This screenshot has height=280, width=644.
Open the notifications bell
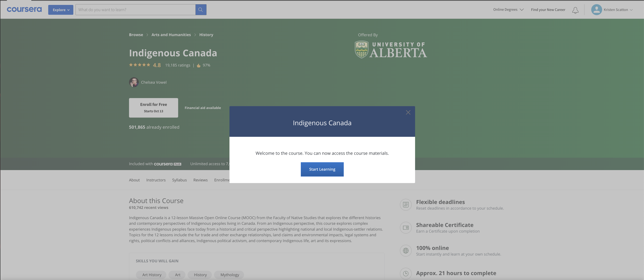pyautogui.click(x=575, y=10)
